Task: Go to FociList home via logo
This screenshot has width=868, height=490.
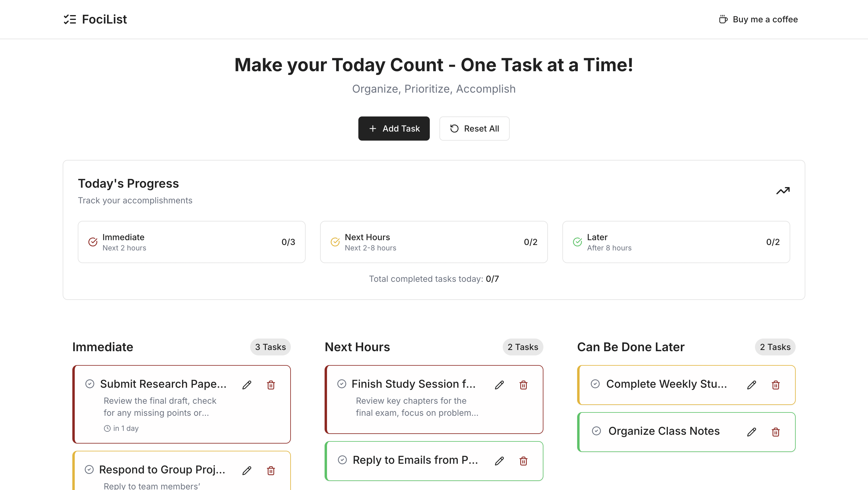Action: click(95, 19)
